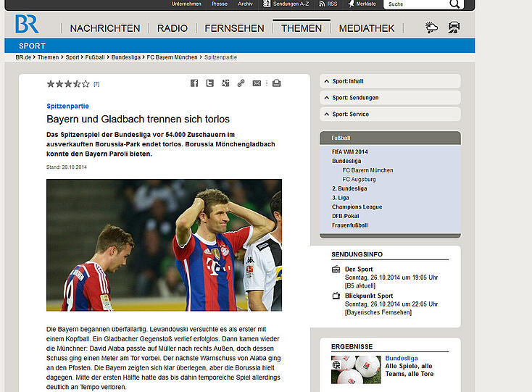Click the SPORT section header
Screen dimensions: 532x392
[32, 46]
